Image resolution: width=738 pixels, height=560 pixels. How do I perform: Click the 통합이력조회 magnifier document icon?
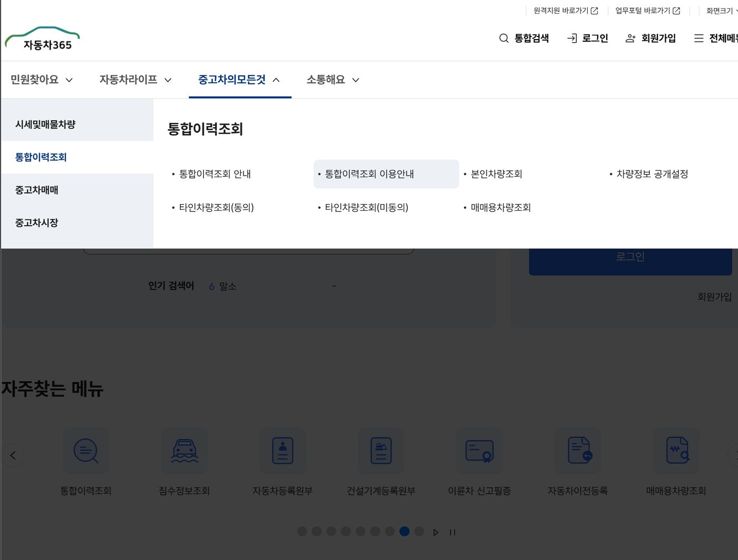[x=86, y=450]
